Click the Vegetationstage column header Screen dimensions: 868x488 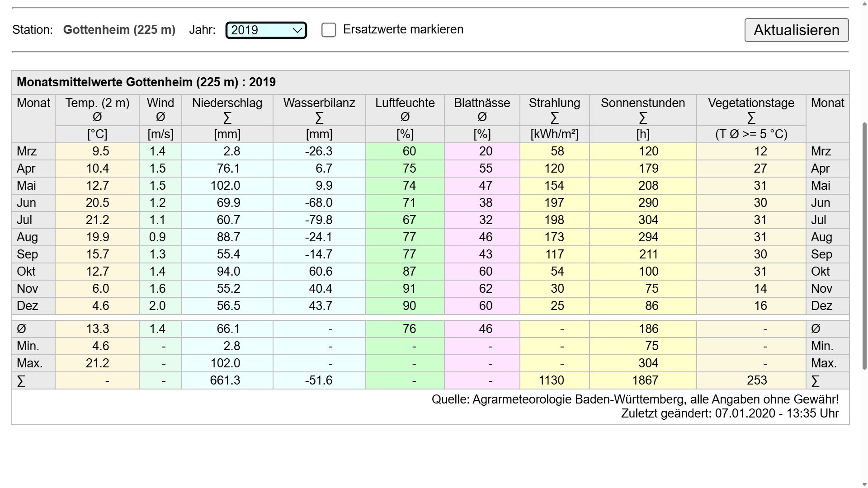751,103
